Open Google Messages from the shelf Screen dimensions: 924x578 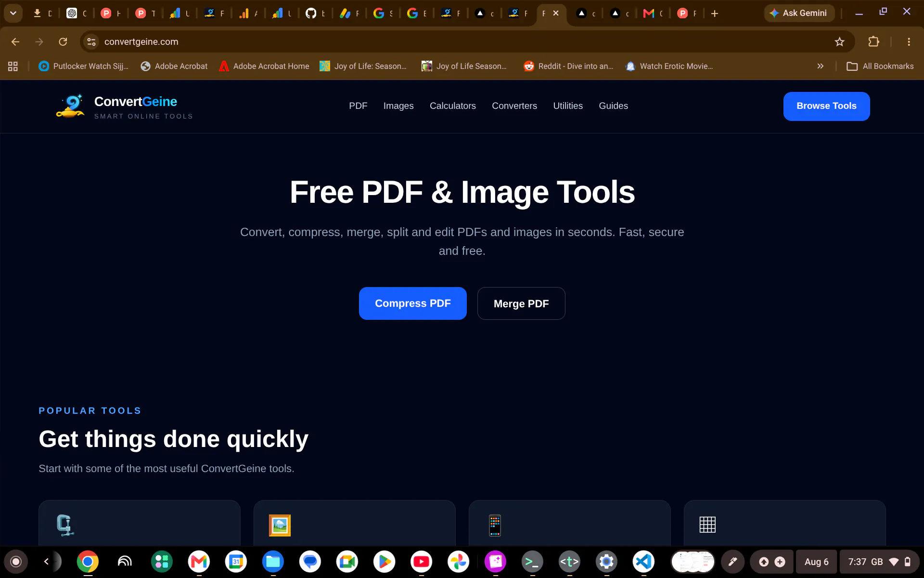pos(310,562)
